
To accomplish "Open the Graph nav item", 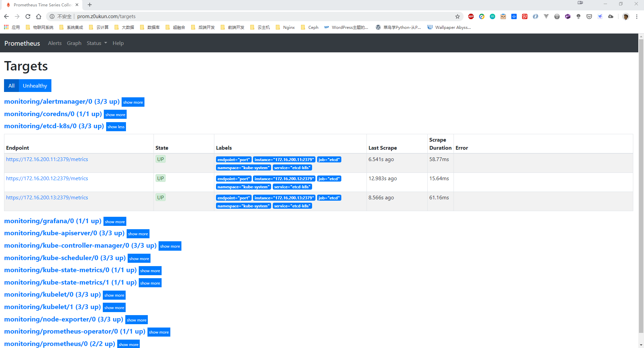I will tap(74, 43).
